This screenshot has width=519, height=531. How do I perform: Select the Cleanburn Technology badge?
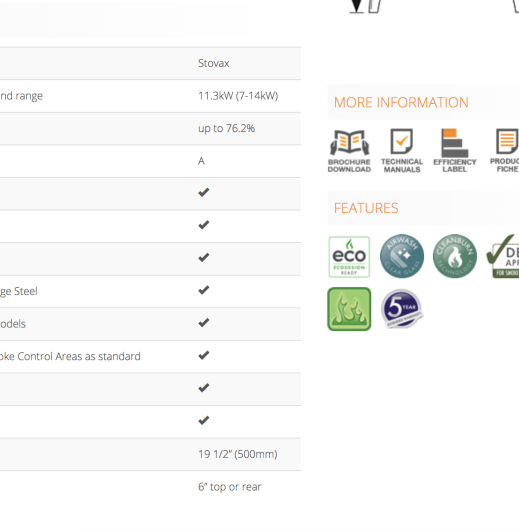(455, 256)
